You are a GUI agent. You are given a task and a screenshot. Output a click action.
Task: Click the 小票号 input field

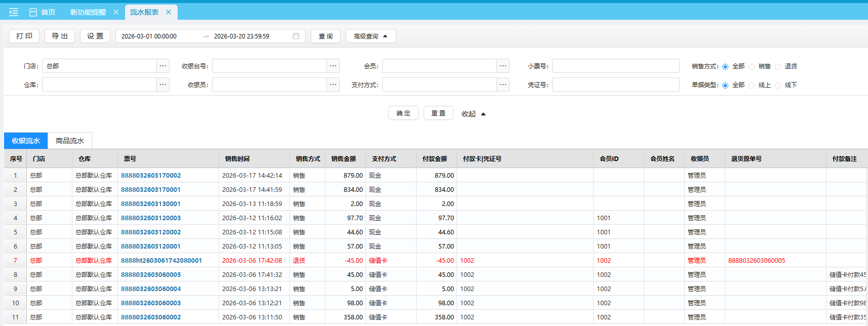615,66
